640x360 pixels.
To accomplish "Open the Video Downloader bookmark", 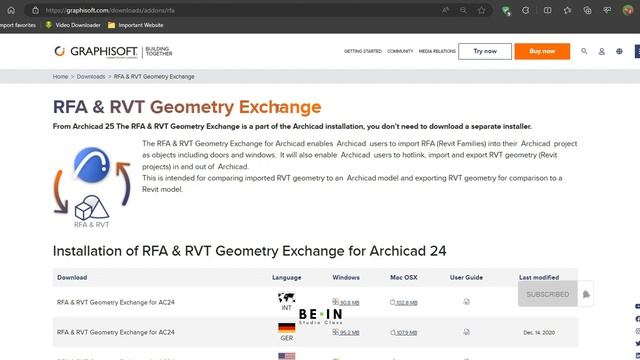I will [x=73, y=25].
